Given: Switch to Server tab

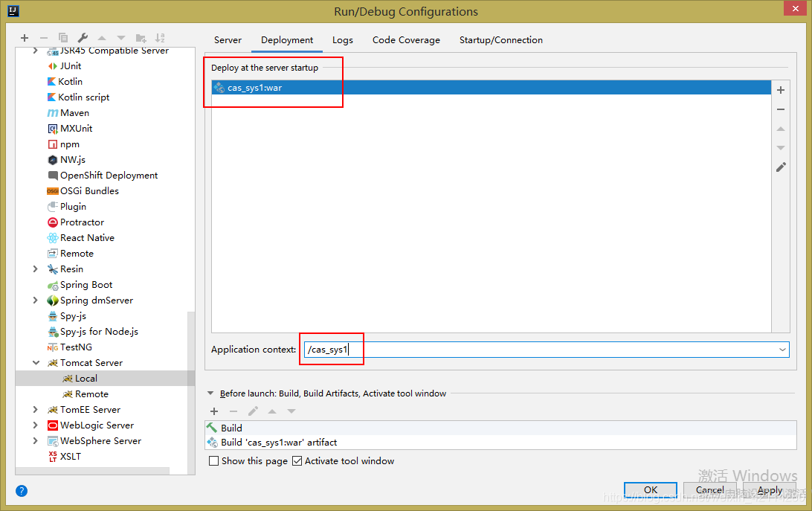Looking at the screenshot, I should (x=228, y=40).
